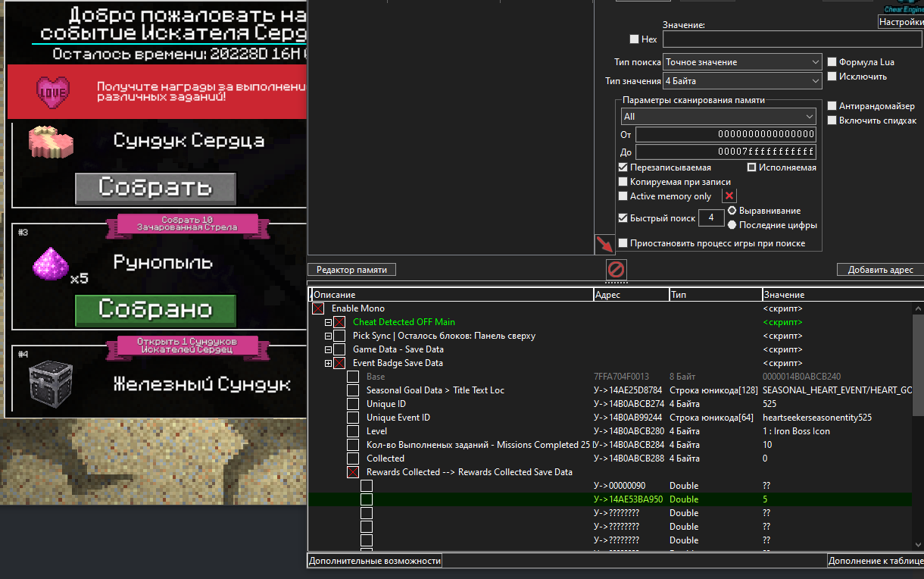The width and height of the screenshot is (924, 579).
Task: Select the value 525 of Unique ID
Action: (x=769, y=404)
